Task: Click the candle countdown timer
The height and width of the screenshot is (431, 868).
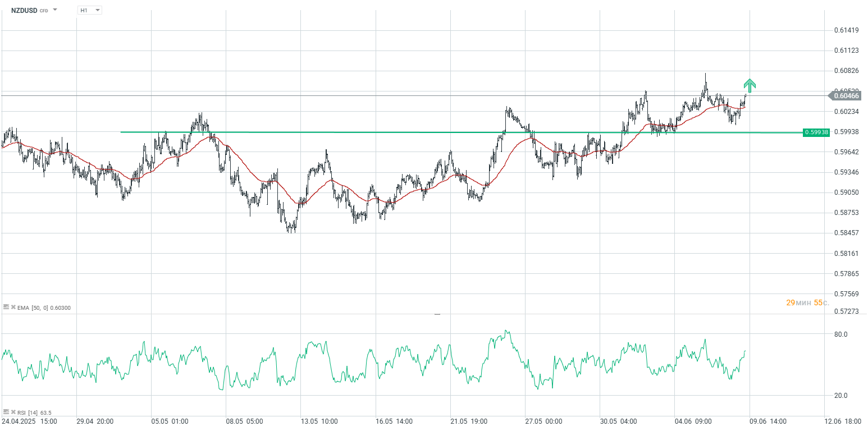Action: (x=803, y=302)
